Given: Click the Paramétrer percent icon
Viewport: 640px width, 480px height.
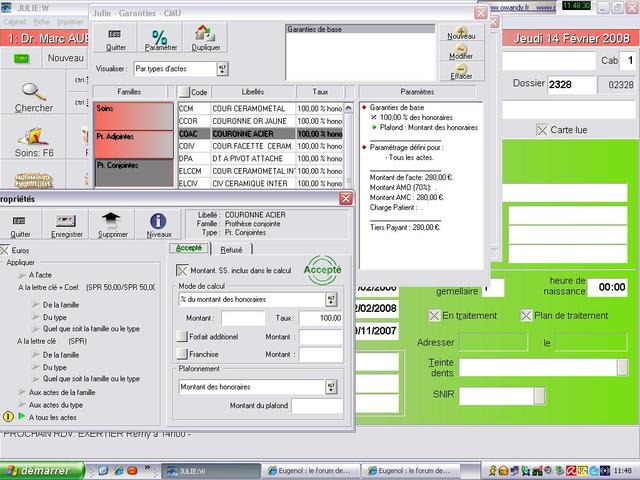Looking at the screenshot, I should click(x=160, y=38).
